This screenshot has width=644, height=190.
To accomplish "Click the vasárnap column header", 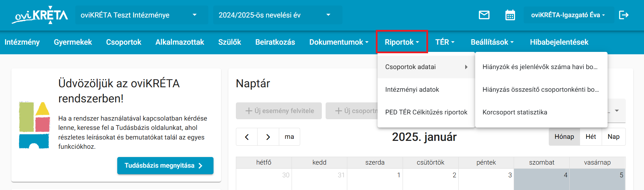I will click(598, 163).
